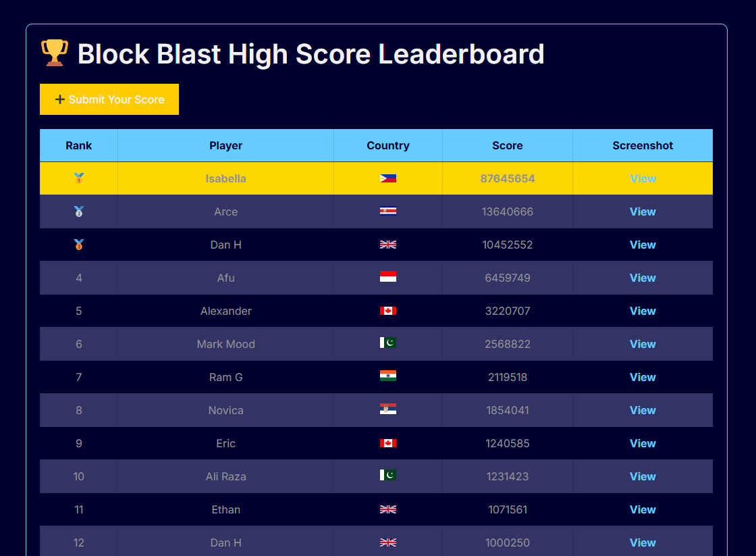
Task: Click the UK flag on Ethan's row
Action: click(388, 509)
